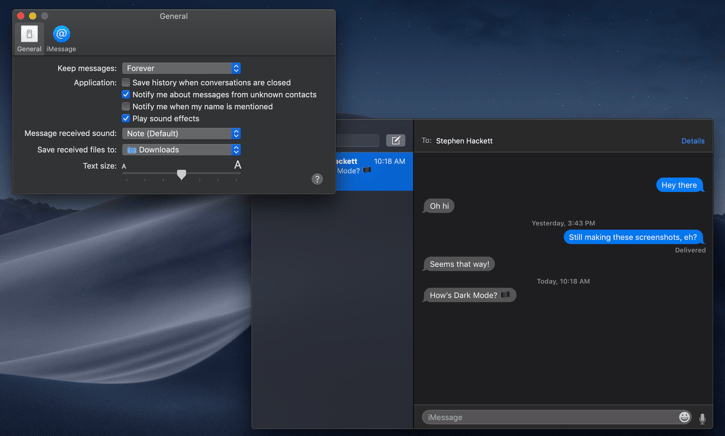
Task: Uncheck Notify me about messages from unknown contacts
Action: (x=126, y=94)
